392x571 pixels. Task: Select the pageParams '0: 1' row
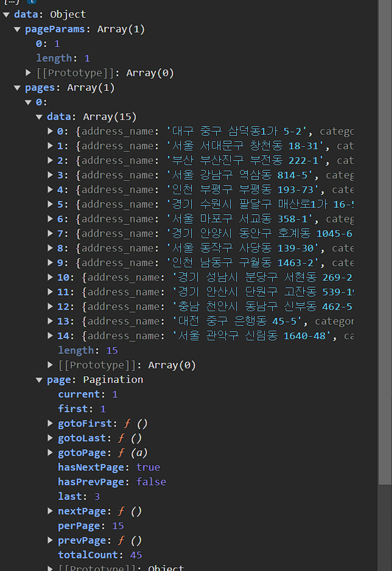tap(48, 44)
